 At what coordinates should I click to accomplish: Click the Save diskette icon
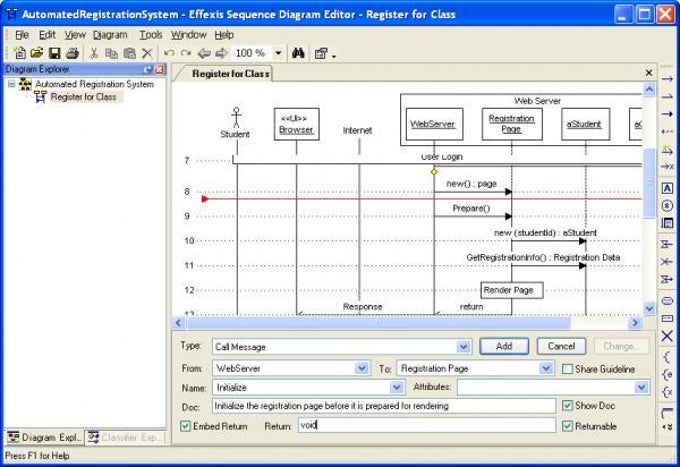(55, 53)
